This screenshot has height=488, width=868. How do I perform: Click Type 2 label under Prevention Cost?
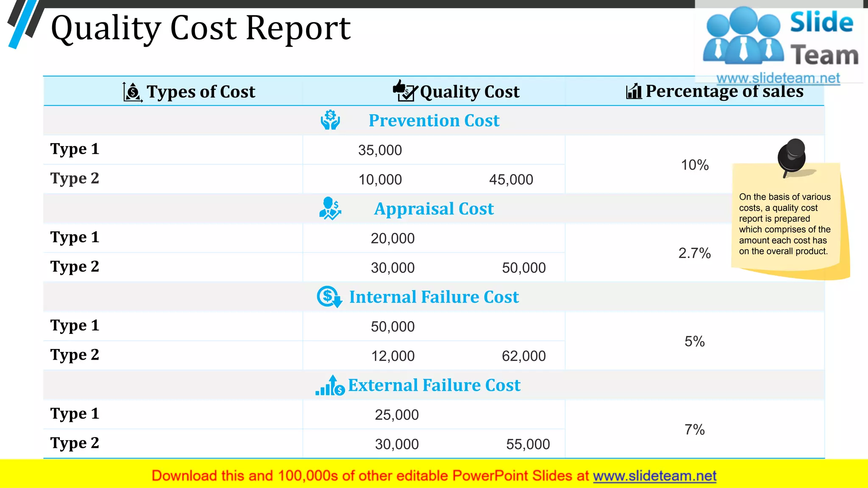[x=75, y=178]
